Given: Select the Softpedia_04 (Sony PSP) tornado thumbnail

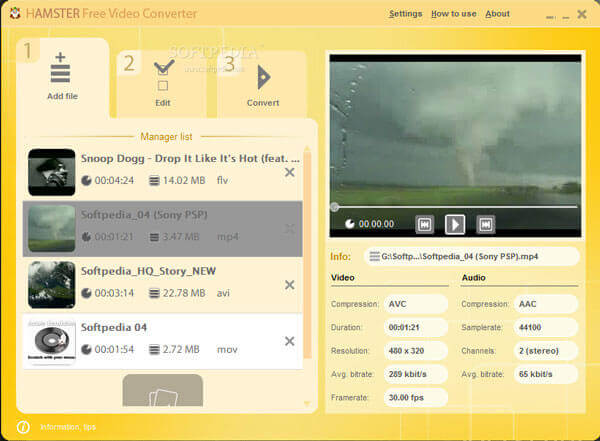Looking at the screenshot, I should point(52,229).
